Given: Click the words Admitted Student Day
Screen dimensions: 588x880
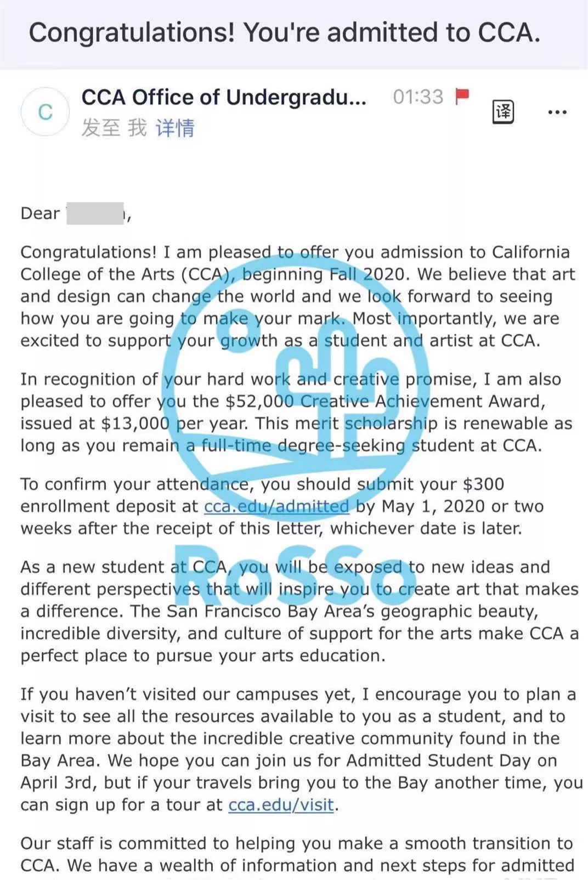Looking at the screenshot, I should coord(438,760).
